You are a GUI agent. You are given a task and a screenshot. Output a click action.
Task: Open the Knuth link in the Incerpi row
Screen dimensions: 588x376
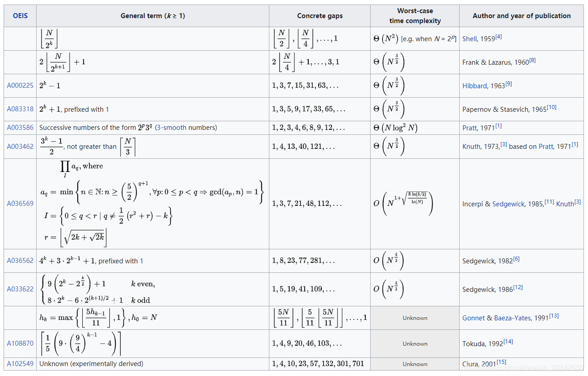click(x=565, y=204)
